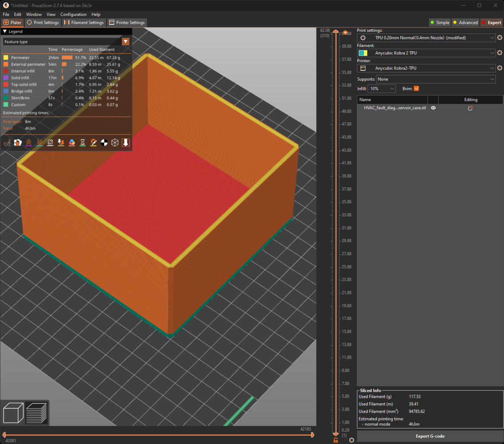
Task: Open the Supports dropdown
Action: 436,79
